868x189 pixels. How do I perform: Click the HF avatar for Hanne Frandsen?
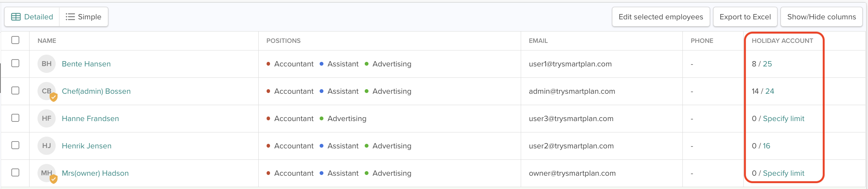47,118
